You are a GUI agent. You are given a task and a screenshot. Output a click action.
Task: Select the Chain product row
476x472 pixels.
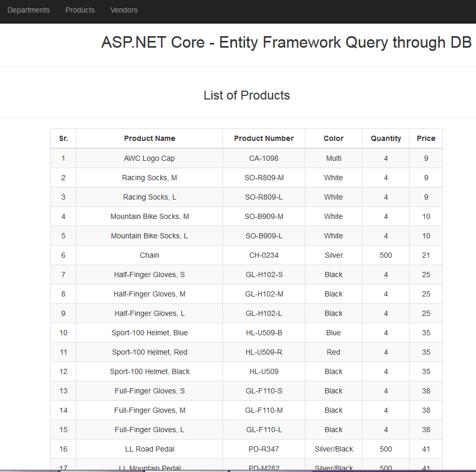[x=149, y=255]
